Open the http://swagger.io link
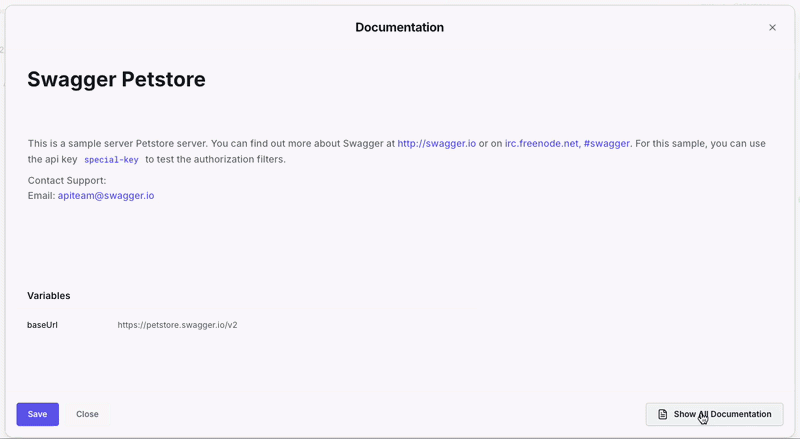The height and width of the screenshot is (439, 800). point(437,143)
